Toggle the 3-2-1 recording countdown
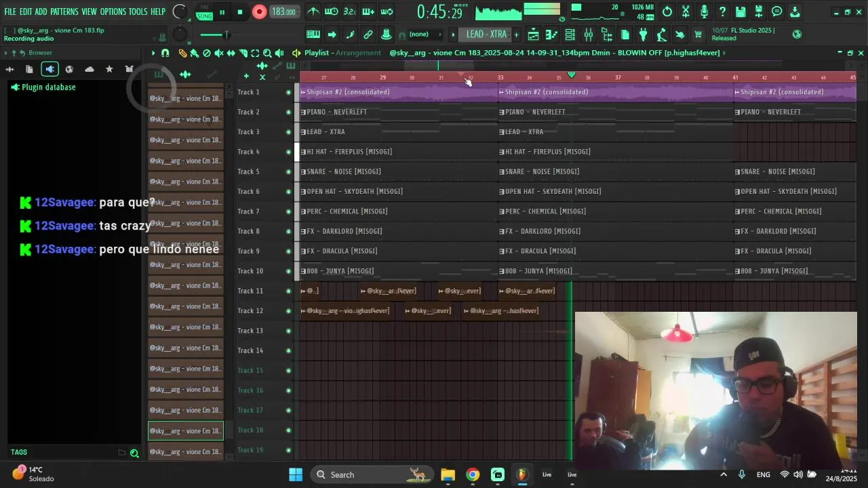 click(350, 12)
